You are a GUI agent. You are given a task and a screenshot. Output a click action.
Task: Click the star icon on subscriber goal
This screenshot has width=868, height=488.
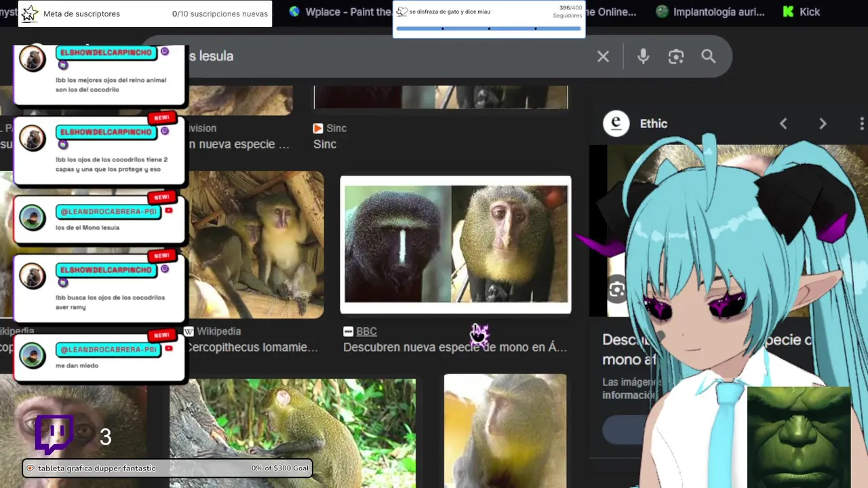(29, 14)
